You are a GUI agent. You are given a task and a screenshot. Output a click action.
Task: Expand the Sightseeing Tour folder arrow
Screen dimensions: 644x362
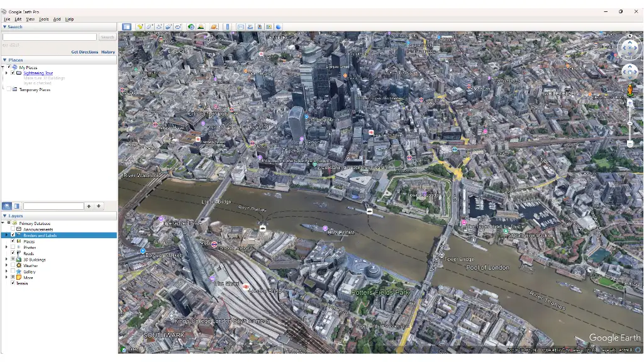click(6, 73)
